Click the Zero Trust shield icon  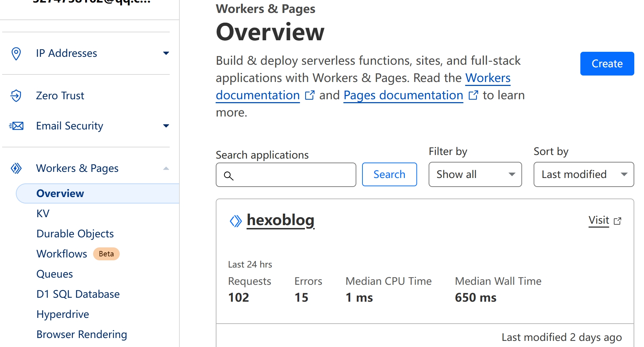[x=16, y=96]
